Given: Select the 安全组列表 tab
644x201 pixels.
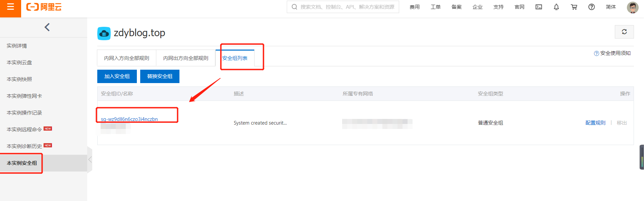Looking at the screenshot, I should (x=235, y=58).
